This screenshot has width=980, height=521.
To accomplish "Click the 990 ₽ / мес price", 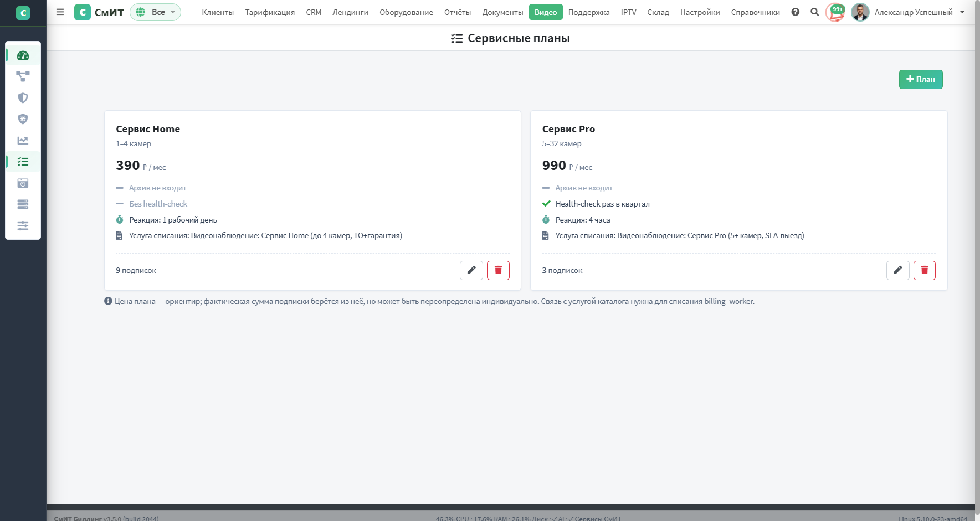I will tap(567, 166).
